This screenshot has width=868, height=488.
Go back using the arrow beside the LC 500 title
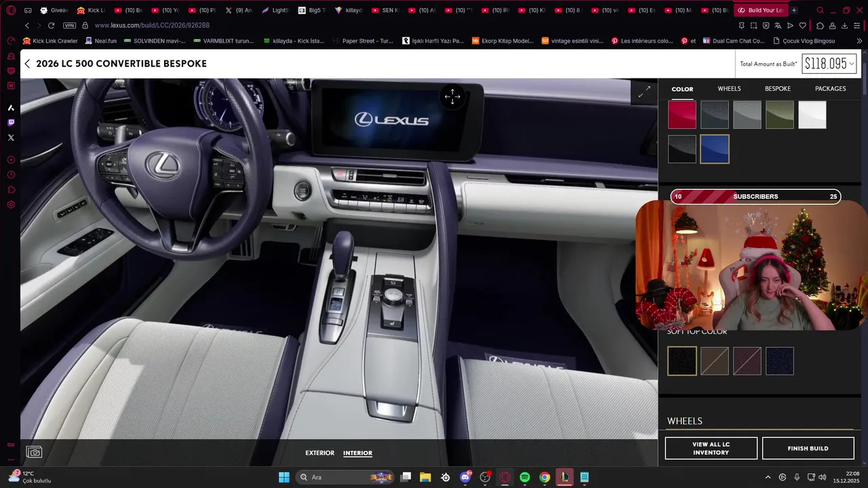(27, 64)
